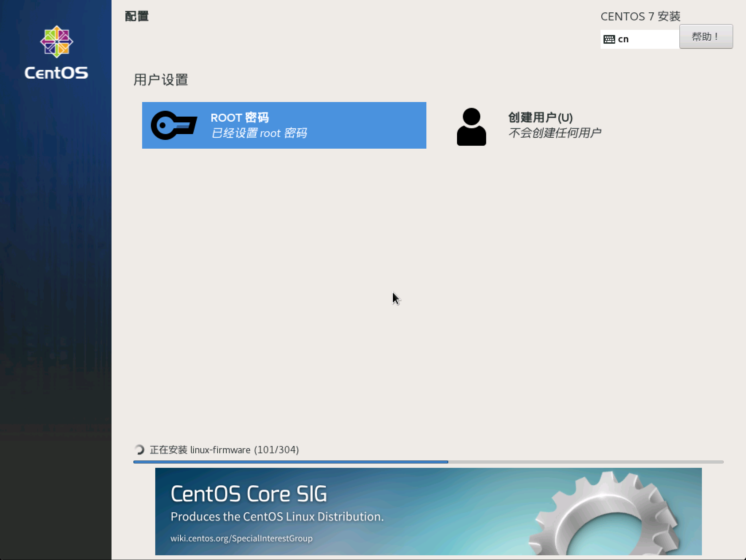
Task: Click the key icon on ROOT 密码 tile
Action: (x=174, y=125)
